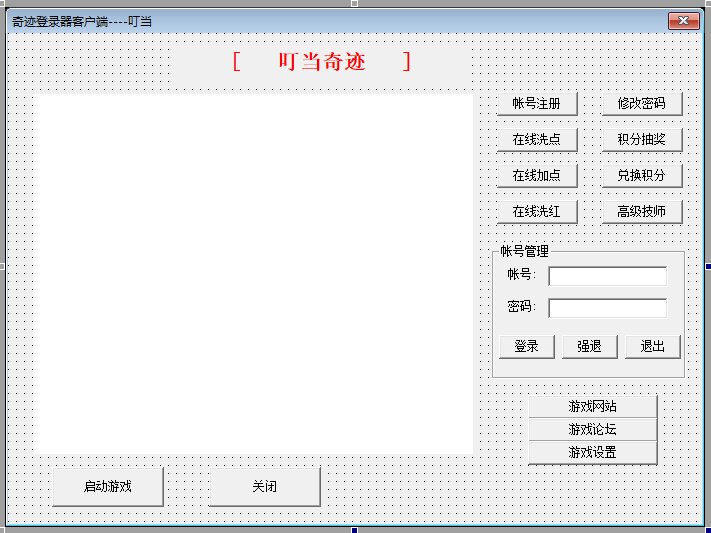Open 游戏设置 game settings
This screenshot has height=533, width=711.
(x=592, y=452)
